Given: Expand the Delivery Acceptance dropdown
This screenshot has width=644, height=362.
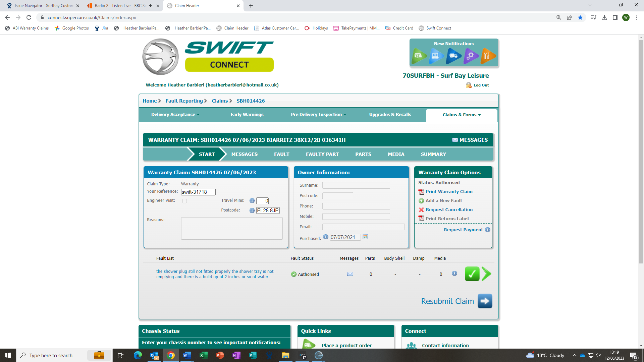Looking at the screenshot, I should coord(175,115).
